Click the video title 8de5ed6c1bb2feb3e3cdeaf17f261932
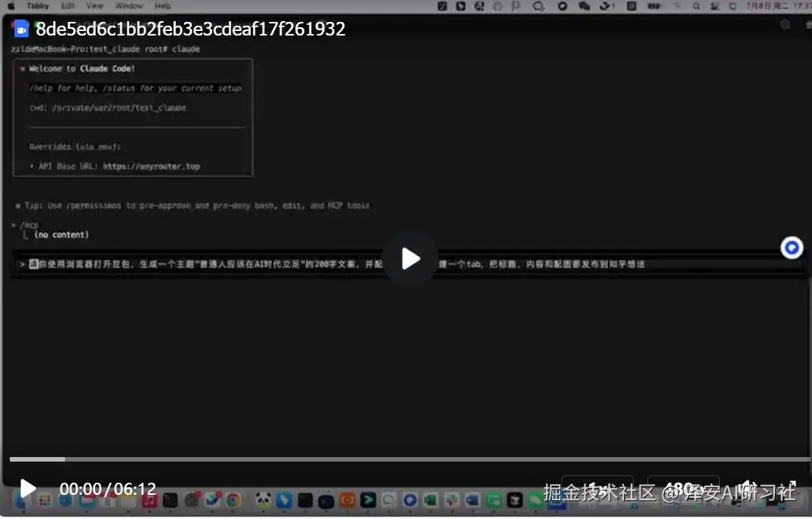 tap(190, 29)
